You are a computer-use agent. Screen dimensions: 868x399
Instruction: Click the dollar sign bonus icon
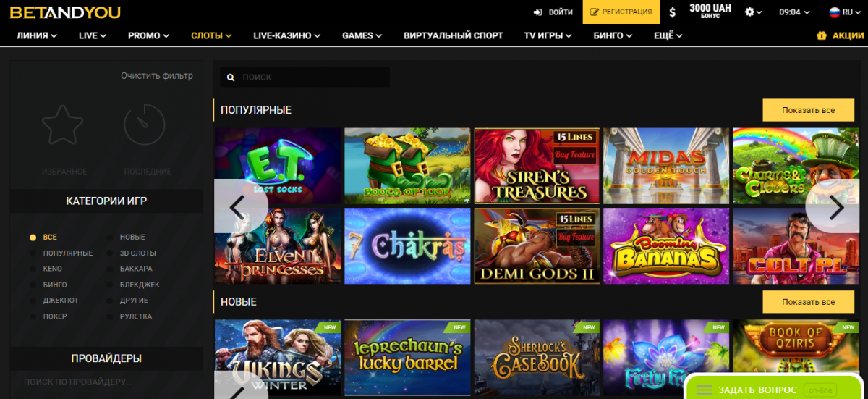point(673,12)
